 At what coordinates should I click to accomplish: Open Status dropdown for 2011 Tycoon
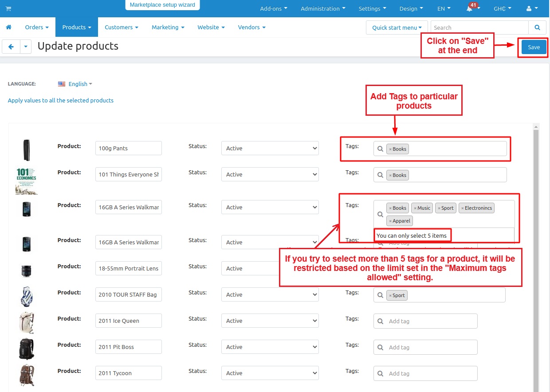click(x=270, y=373)
